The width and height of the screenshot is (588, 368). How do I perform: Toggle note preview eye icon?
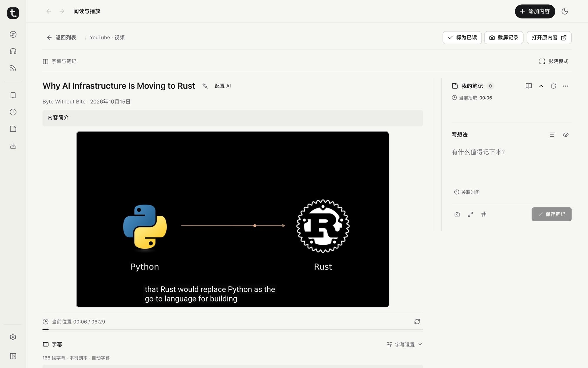coord(566,135)
